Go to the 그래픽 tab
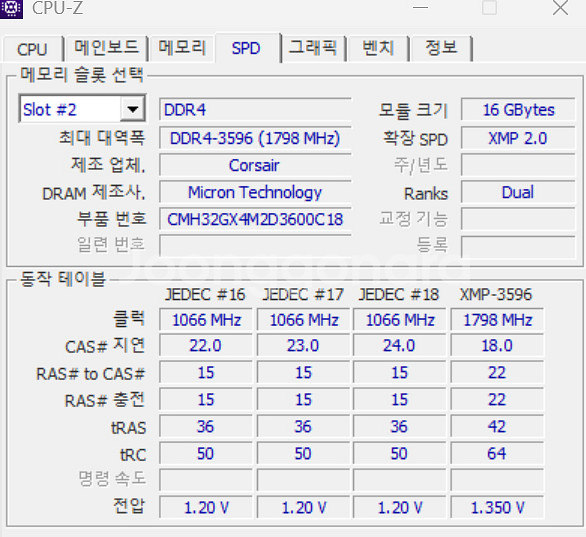 point(313,48)
